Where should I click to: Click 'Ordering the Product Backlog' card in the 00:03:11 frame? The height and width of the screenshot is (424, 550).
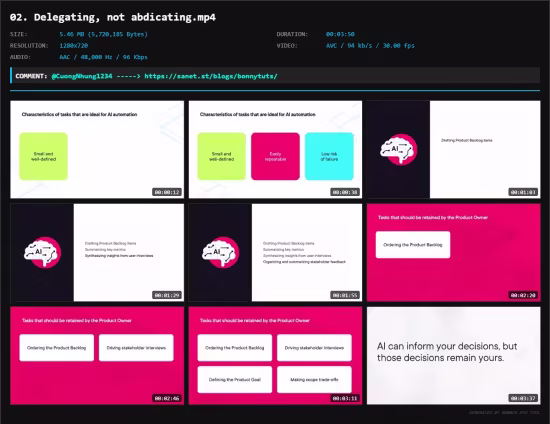(235, 348)
